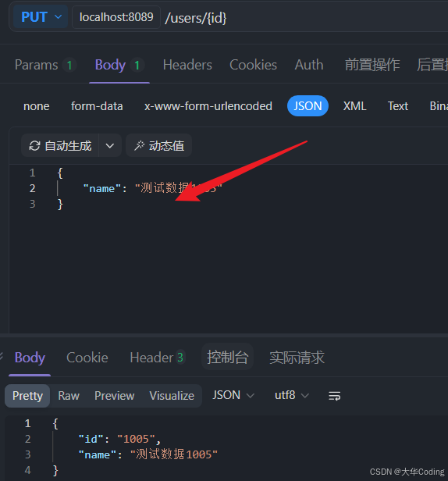The image size is (448, 481).
Task: Click the localhost:8089 base URL field
Action: tap(116, 17)
